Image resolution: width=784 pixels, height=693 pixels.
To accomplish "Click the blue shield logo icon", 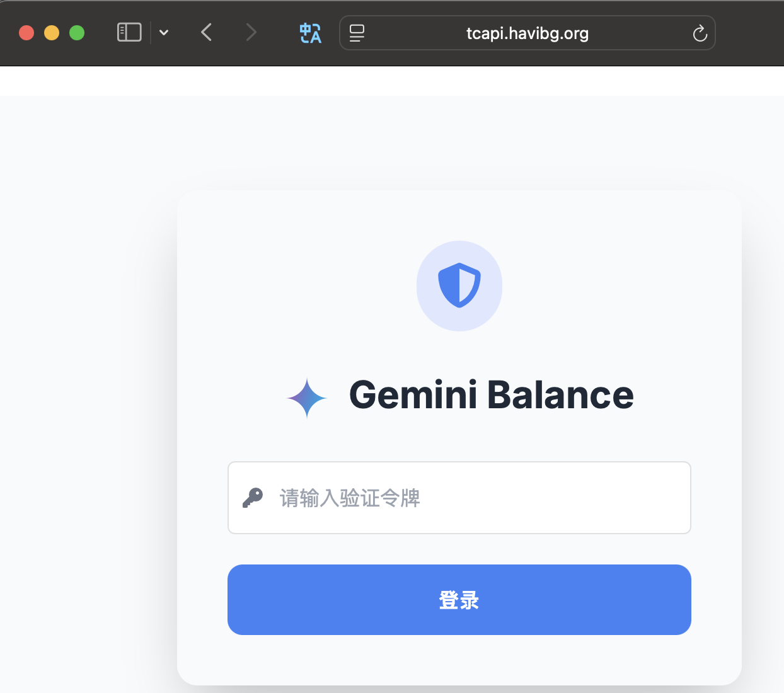I will 459,285.
